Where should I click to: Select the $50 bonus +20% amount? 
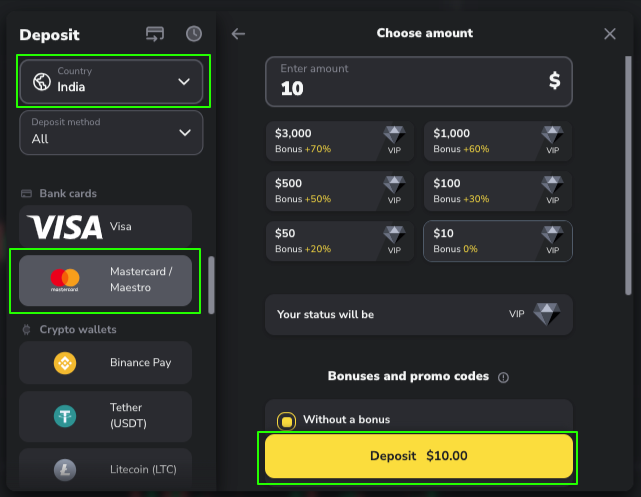(x=340, y=240)
